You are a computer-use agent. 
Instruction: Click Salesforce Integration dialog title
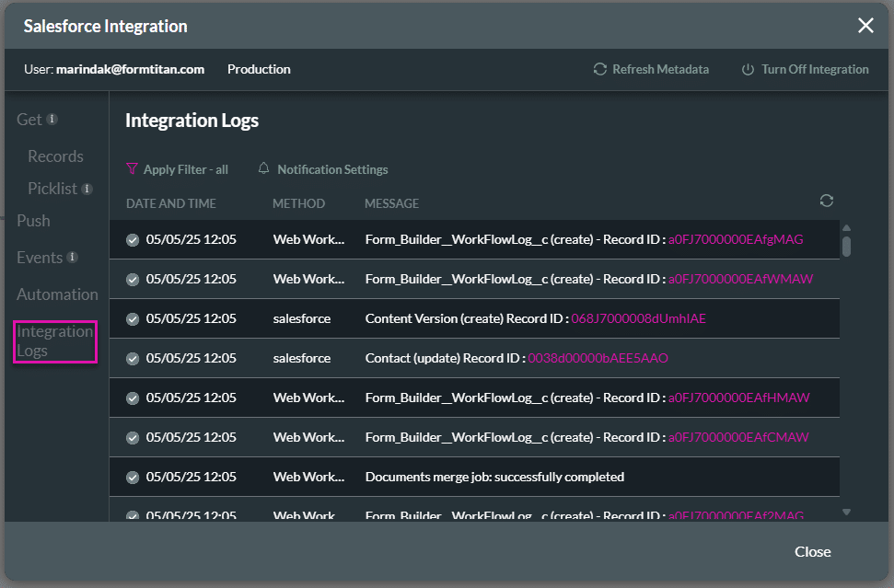pyautogui.click(x=106, y=26)
